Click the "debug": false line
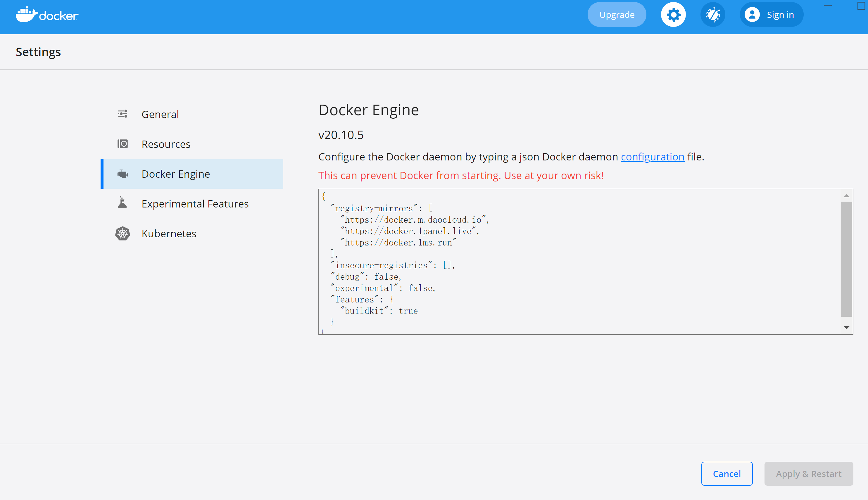Viewport: 868px width, 500px height. [366, 276]
